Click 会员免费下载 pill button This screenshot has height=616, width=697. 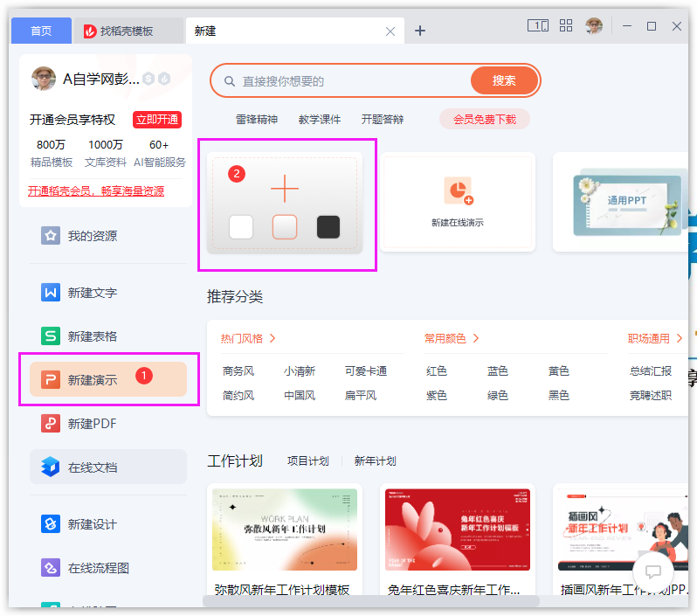coord(485,119)
